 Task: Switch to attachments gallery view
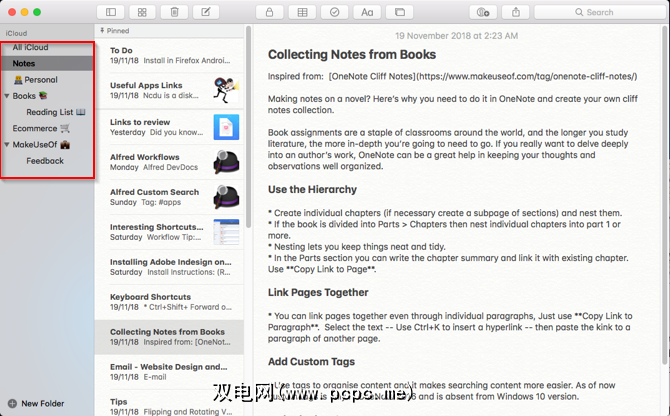(142, 12)
